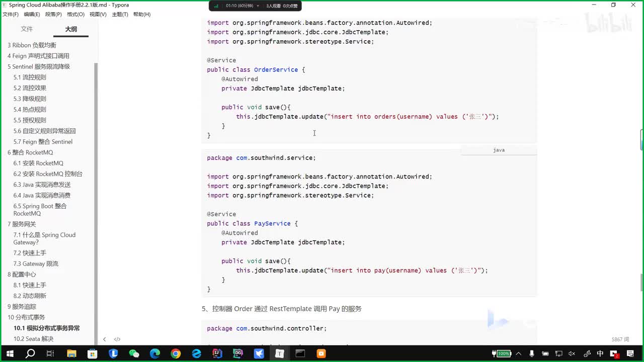Screen dimensions: 644x362
Task: Navigate to 8 配置中心 heading
Action: 22,275
